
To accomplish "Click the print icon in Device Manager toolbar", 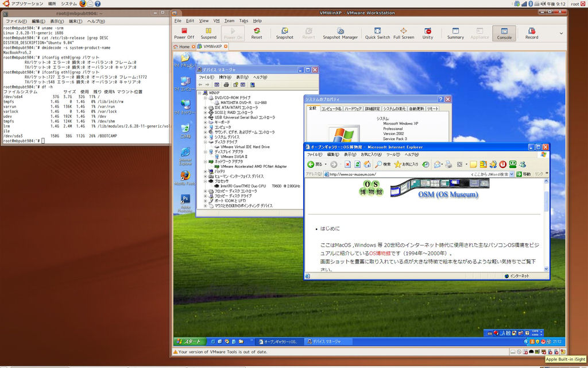I will pos(226,85).
